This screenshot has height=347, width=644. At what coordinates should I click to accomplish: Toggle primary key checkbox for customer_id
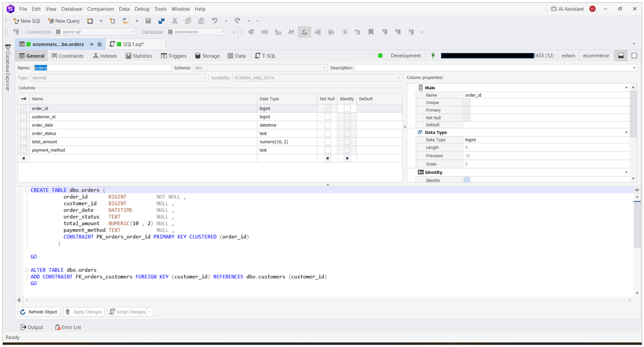24,117
